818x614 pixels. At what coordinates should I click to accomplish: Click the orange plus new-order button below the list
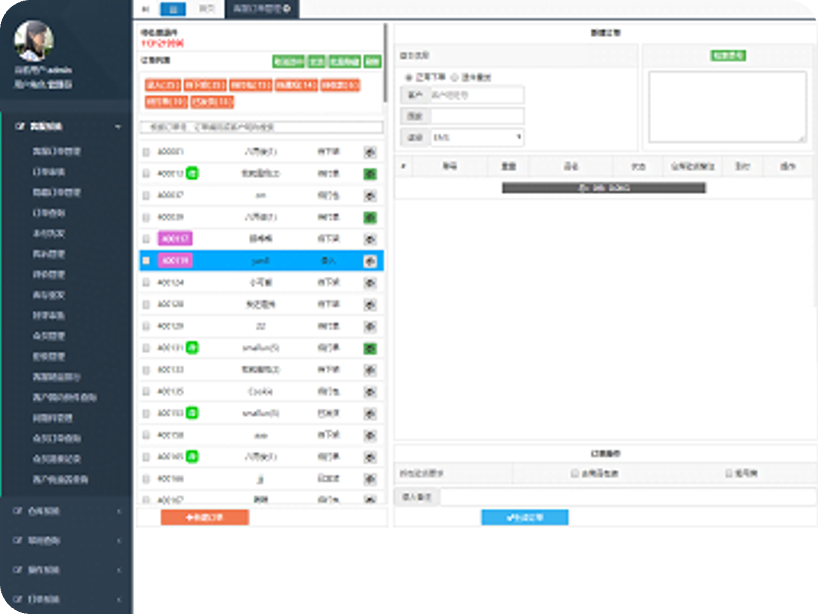[205, 517]
